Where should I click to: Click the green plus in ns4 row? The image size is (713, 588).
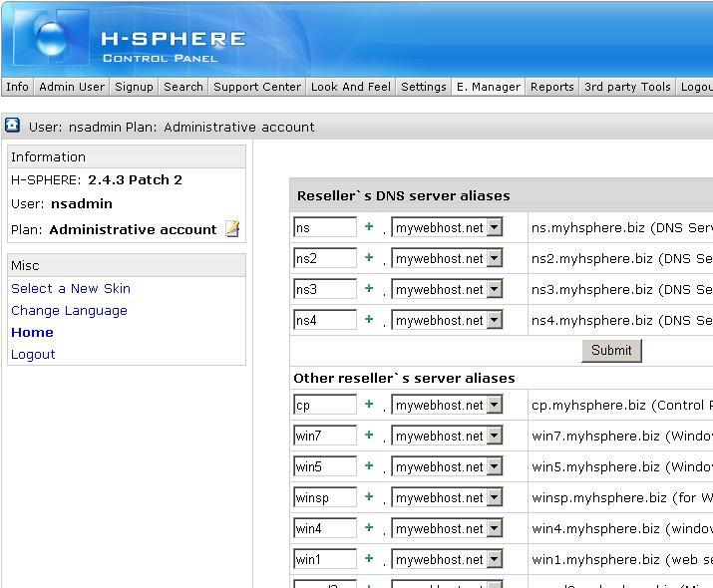(369, 319)
